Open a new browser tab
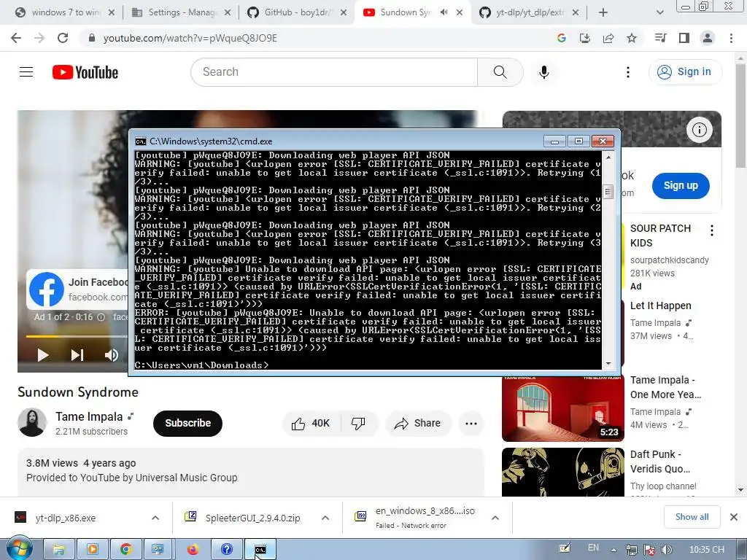Screen dimensions: 747x560 tap(603, 12)
